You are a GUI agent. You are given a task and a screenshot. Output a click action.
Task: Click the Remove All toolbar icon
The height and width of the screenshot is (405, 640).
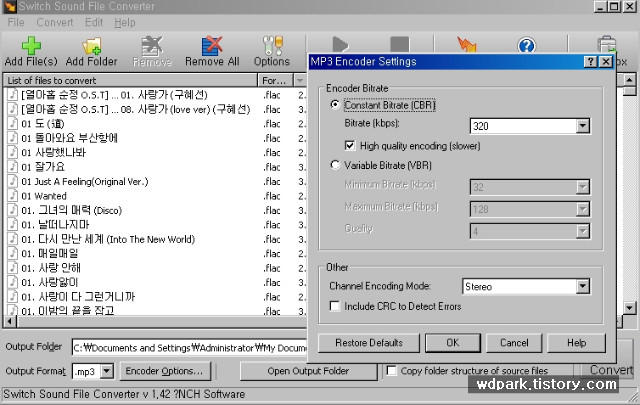pyautogui.click(x=212, y=46)
